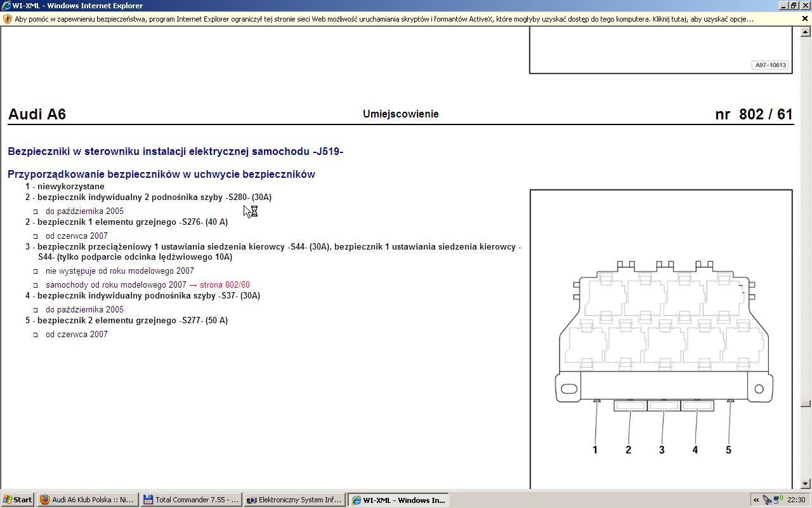Open the 'strona 802/60' link
The height and width of the screenshot is (508, 812).
[x=225, y=285]
